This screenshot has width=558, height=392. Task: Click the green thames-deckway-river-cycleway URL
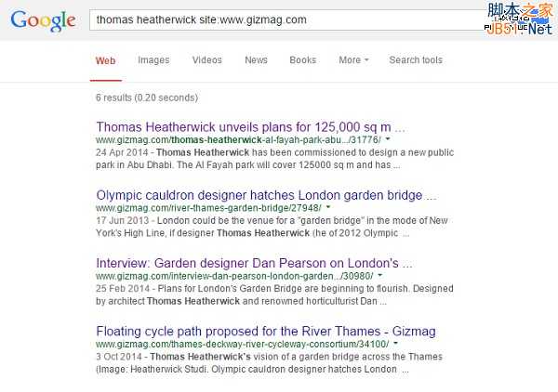tap(242, 344)
